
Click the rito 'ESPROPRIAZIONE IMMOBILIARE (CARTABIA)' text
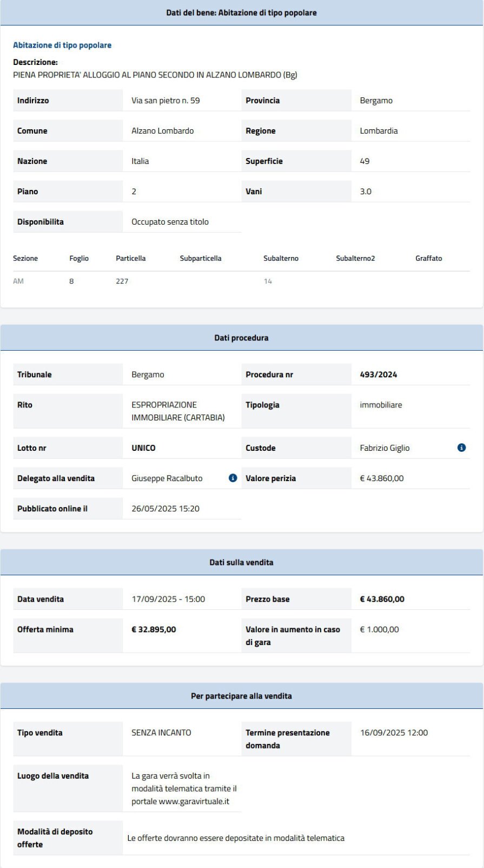pyautogui.click(x=178, y=411)
